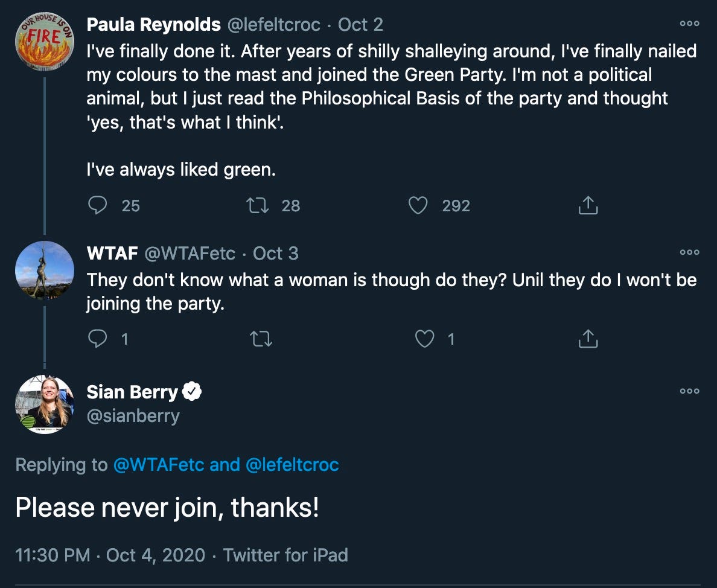Share Paula Reynolds' tweet

point(588,206)
